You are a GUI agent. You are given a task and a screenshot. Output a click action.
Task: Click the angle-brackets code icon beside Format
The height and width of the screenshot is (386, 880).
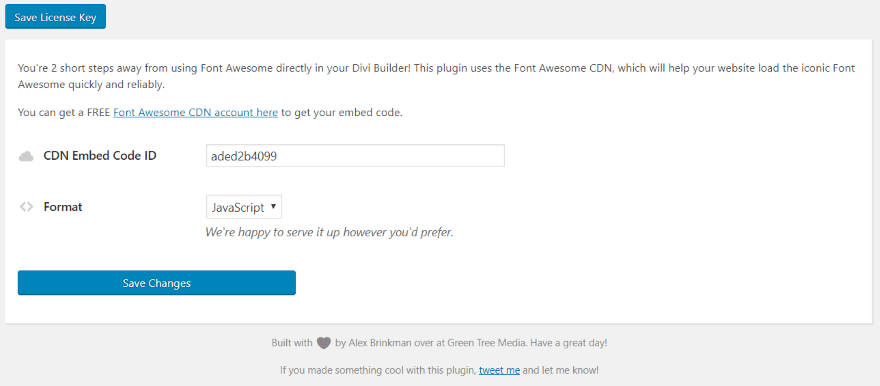(26, 206)
